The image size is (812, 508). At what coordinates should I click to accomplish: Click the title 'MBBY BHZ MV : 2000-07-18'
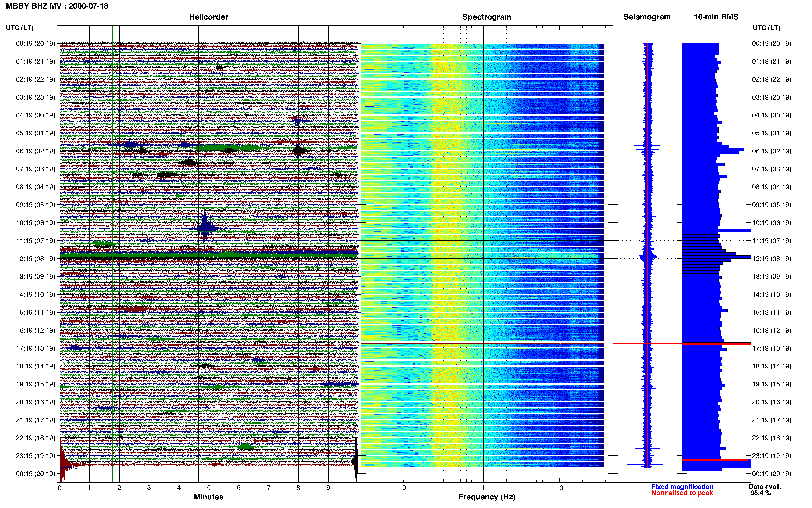(57, 6)
